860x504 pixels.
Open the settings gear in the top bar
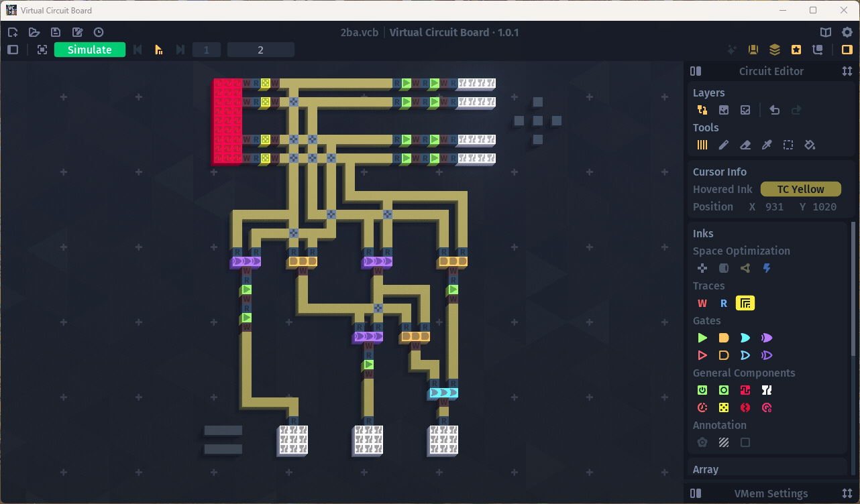[x=847, y=32]
